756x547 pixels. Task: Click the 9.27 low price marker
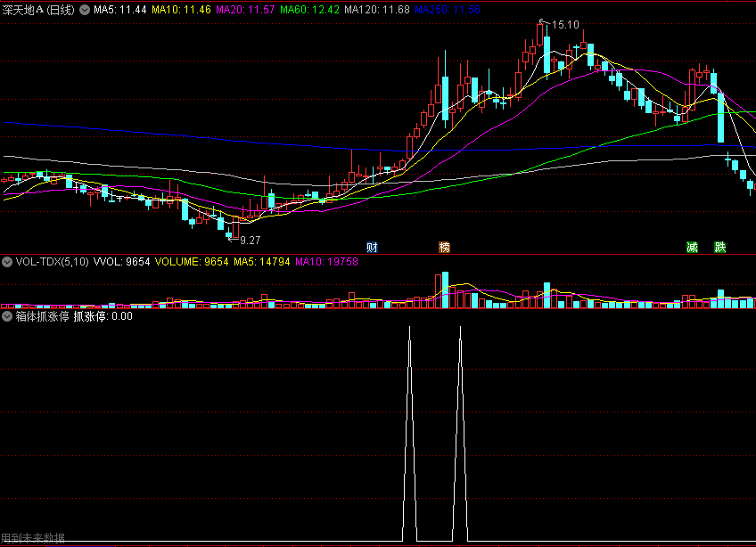pos(250,240)
